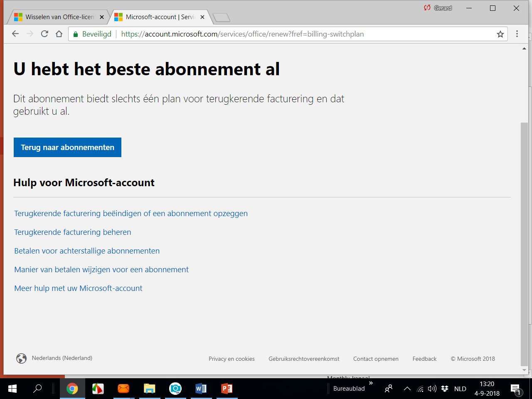Reload the current page
Screen dimensions: 532x399
[44, 34]
